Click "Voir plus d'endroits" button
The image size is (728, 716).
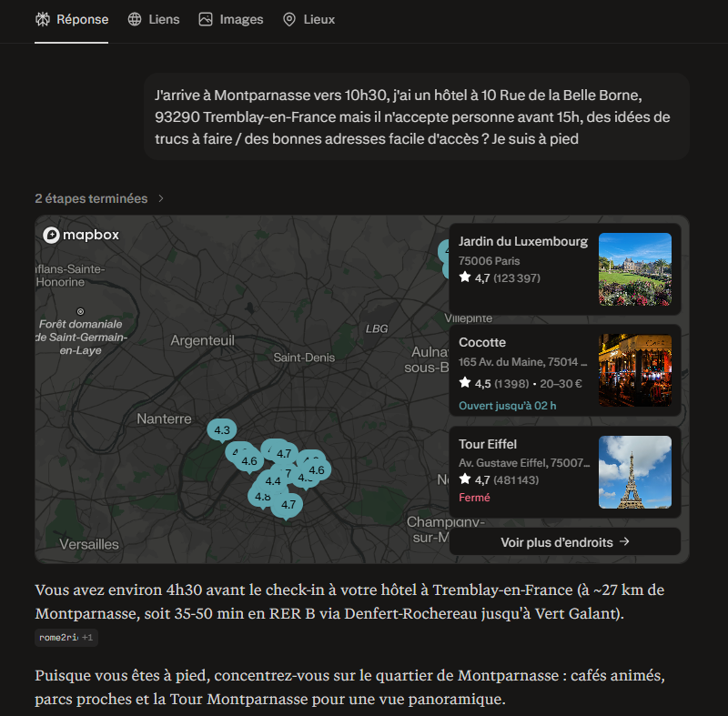[x=564, y=541]
